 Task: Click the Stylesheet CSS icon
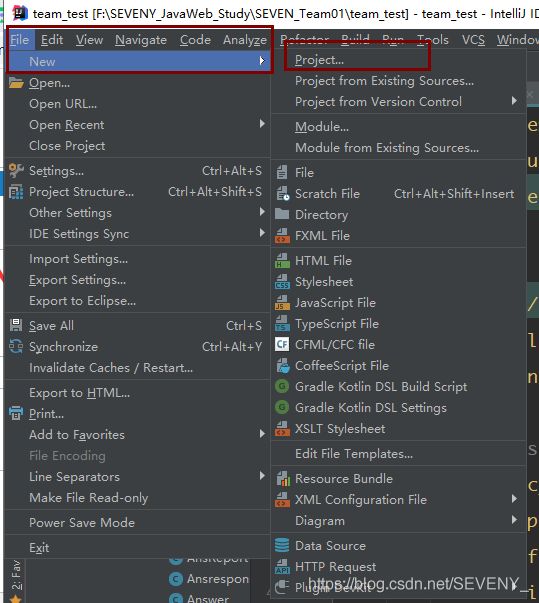282,282
